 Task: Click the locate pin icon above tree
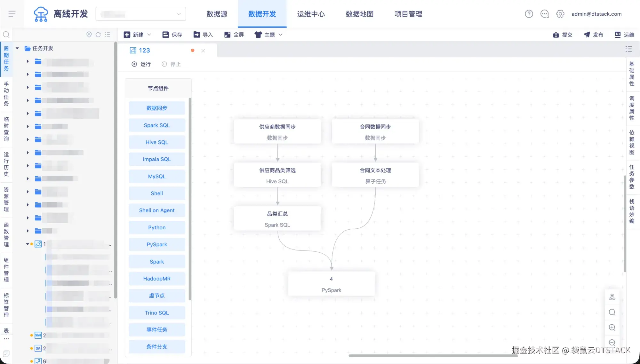pyautogui.click(x=89, y=35)
